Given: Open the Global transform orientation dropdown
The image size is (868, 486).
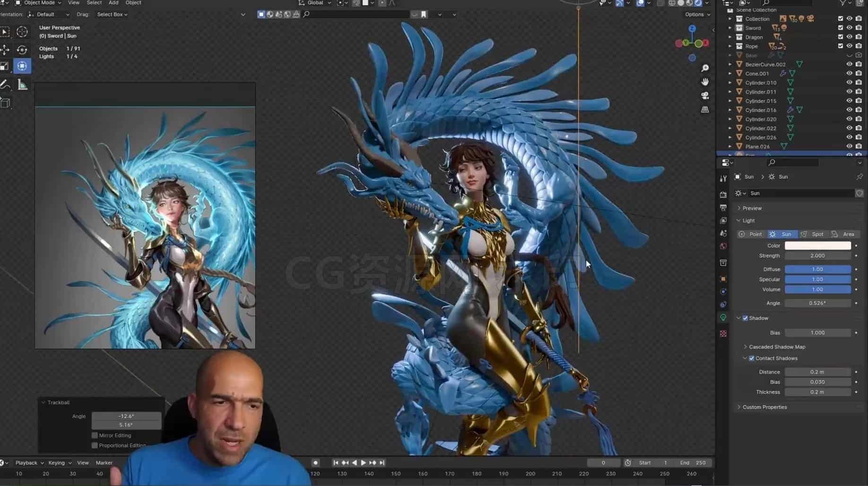Looking at the screenshot, I should pyautogui.click(x=315, y=3).
